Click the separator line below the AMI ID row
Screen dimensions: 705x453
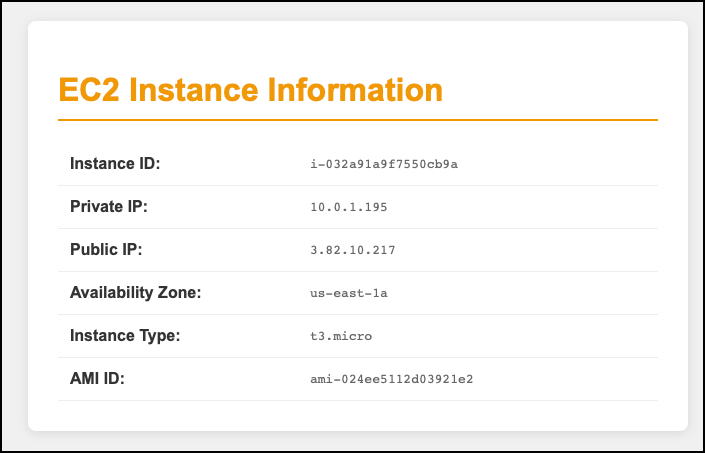357,401
